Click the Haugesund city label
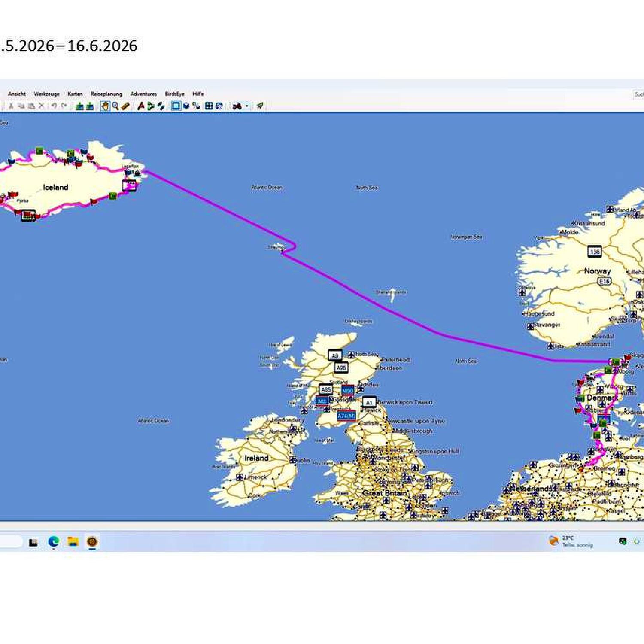This screenshot has height=644, width=644. (x=539, y=314)
